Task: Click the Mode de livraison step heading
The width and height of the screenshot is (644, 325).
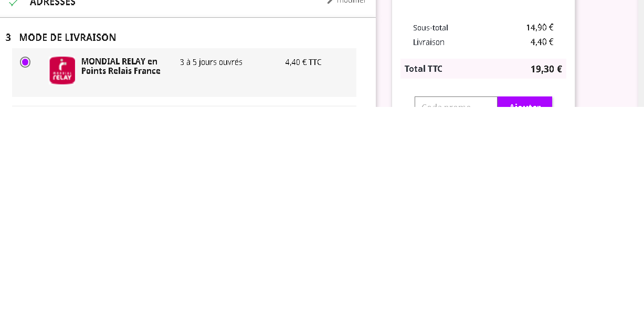Action: [67, 38]
